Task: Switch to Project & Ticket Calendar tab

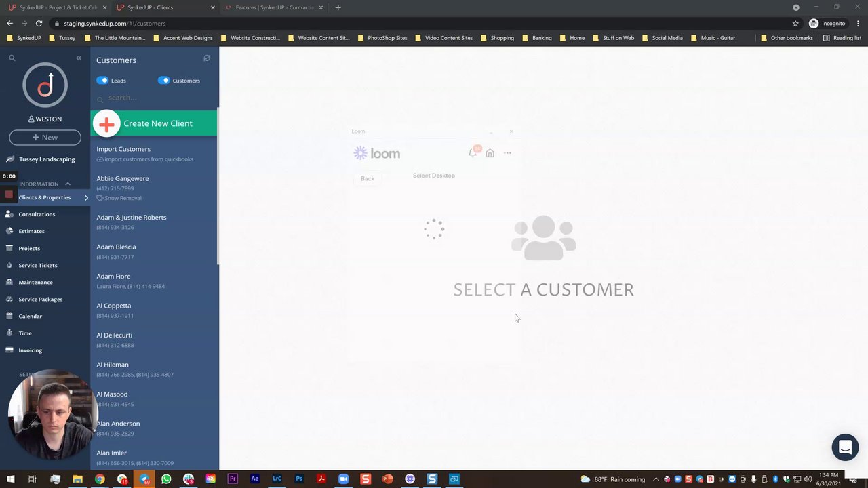Action: tap(58, 7)
